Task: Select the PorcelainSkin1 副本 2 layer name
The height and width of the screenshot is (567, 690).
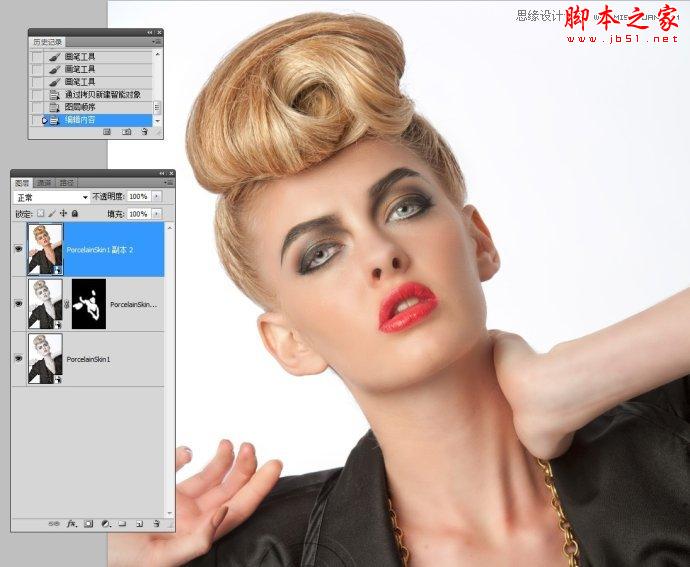Action: pos(99,250)
